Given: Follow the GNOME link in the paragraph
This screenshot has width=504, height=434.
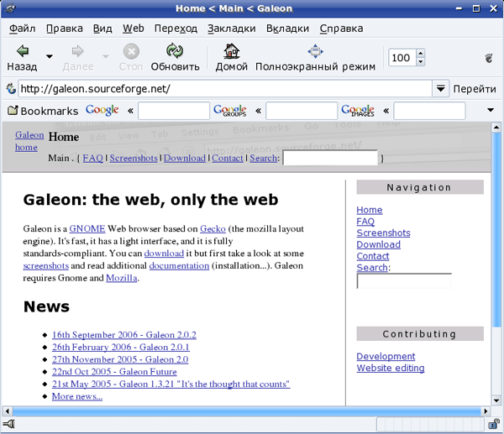Looking at the screenshot, I should [87, 228].
